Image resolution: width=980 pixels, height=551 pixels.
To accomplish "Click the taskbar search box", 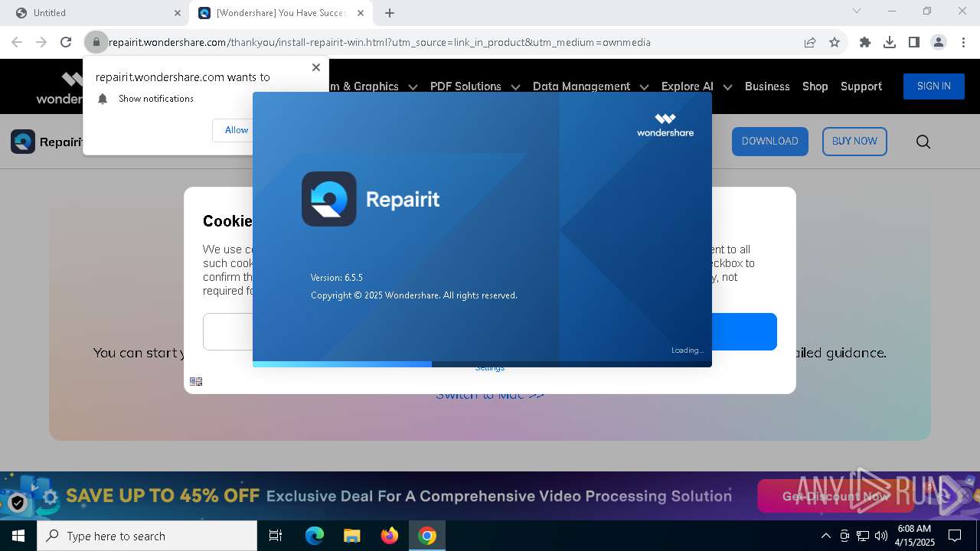I will (147, 536).
